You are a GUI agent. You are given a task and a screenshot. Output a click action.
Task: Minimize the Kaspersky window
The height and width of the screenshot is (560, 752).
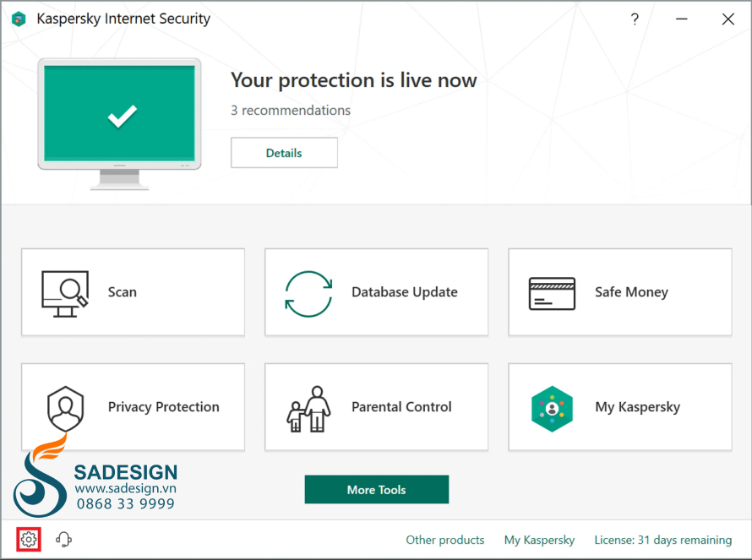682,19
